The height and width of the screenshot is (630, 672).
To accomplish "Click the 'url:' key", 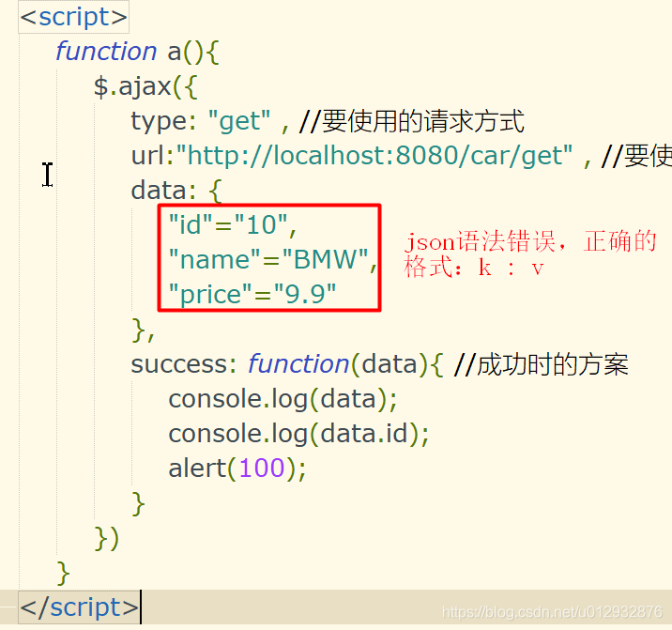I will [152, 156].
